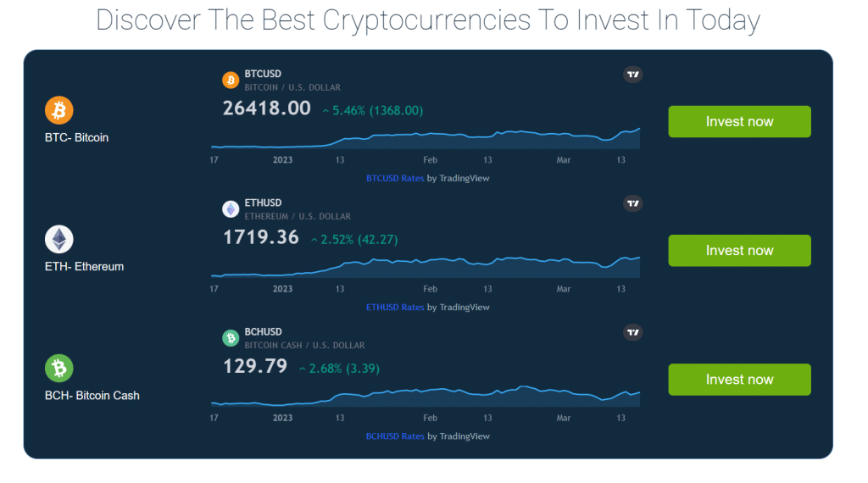Open the BCHUSD Rates link

(x=395, y=436)
